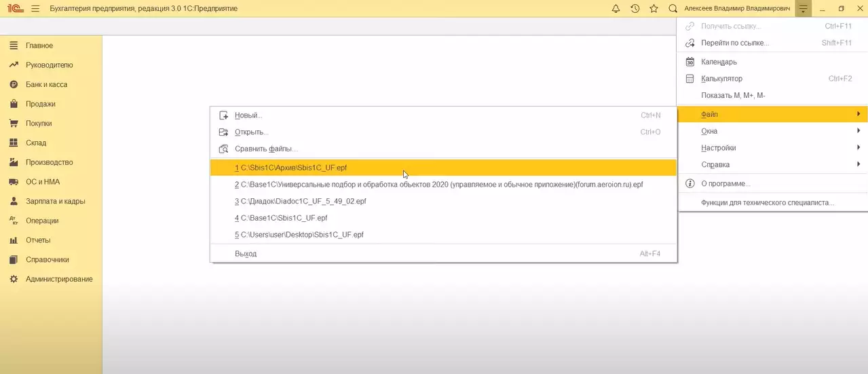The width and height of the screenshot is (868, 374).
Task: Expand the Окна submenu arrow
Action: tap(858, 131)
